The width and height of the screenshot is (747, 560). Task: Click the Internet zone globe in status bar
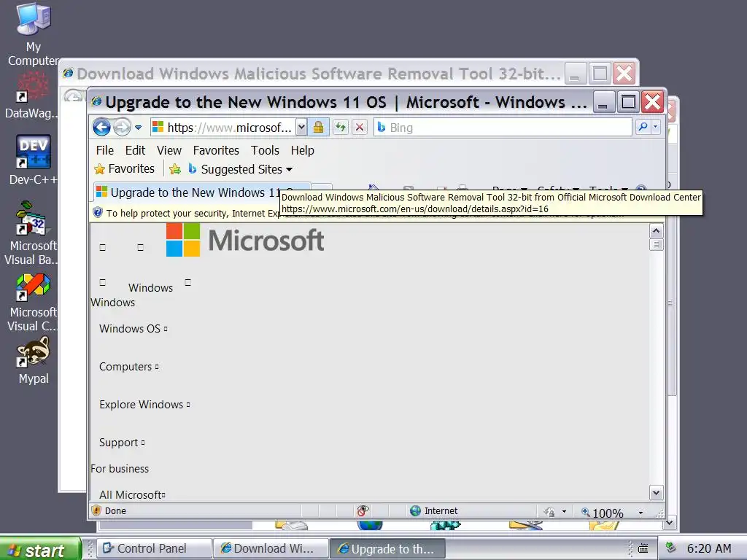point(415,510)
